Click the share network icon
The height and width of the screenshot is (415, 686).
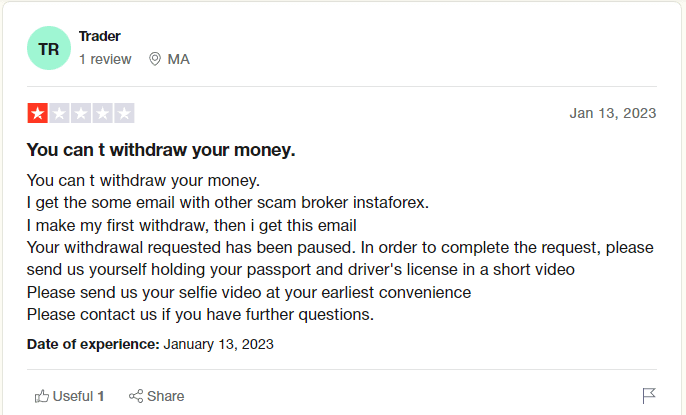tap(136, 396)
